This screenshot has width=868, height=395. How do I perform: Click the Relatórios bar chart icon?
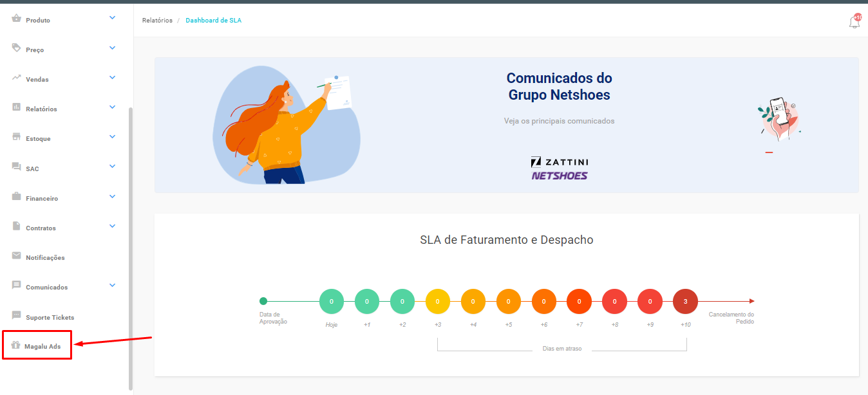[17, 107]
